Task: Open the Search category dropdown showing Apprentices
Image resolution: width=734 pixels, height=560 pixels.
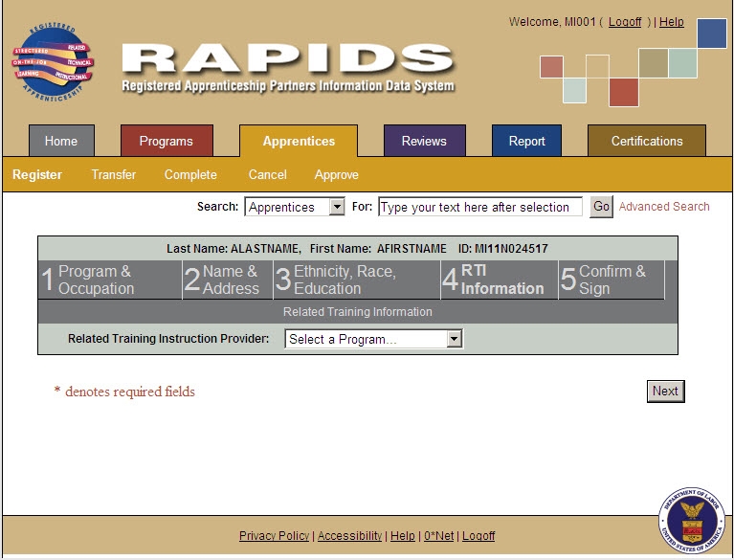Action: [x=295, y=207]
